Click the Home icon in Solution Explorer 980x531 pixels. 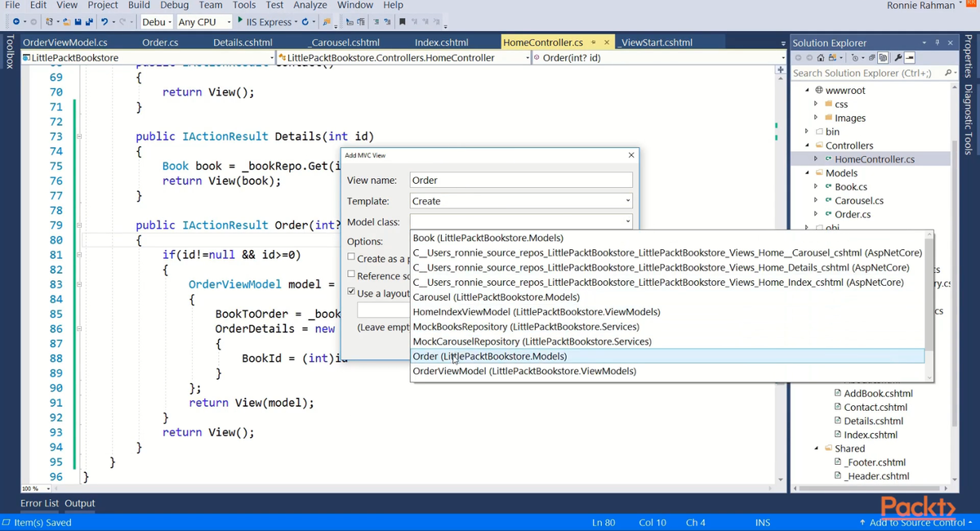click(821, 58)
